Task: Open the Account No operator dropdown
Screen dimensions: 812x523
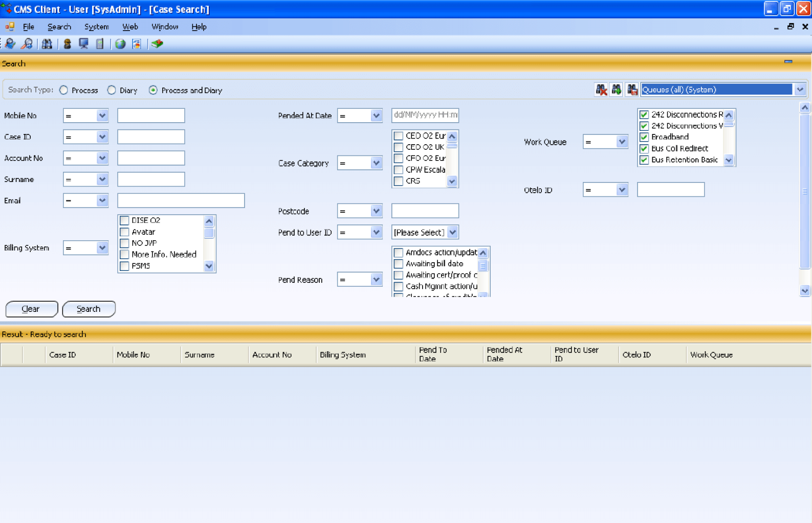Action: [x=102, y=158]
